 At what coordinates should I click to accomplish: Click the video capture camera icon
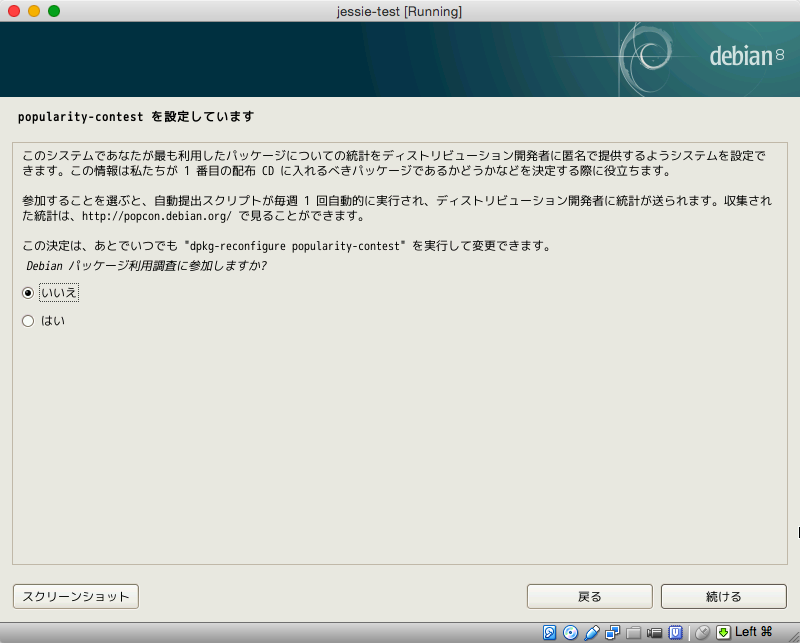pos(654,633)
